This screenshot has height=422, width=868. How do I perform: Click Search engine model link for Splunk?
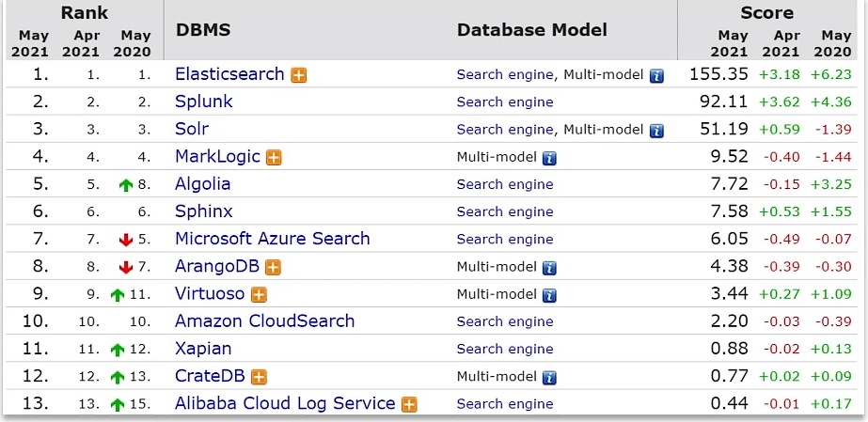pyautogui.click(x=505, y=102)
